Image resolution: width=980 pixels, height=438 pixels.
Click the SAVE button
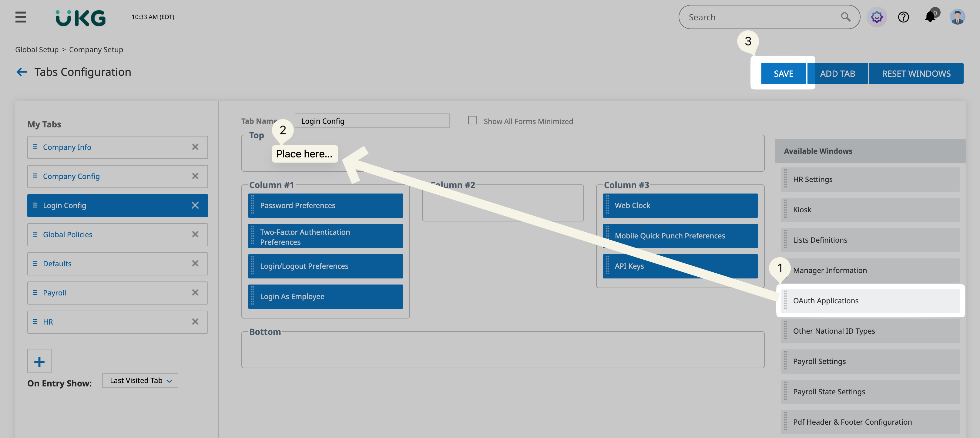783,73
